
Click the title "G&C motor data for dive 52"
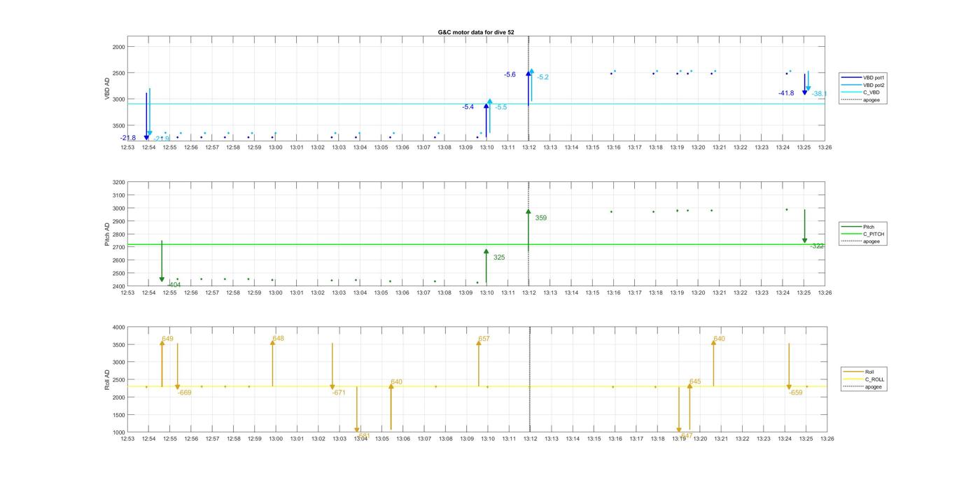click(476, 32)
